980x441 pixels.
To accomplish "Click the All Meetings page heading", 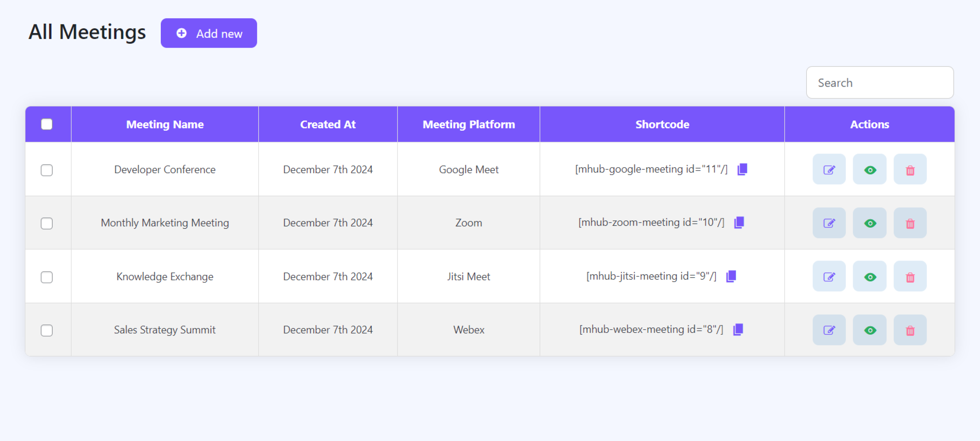I will click(87, 32).
